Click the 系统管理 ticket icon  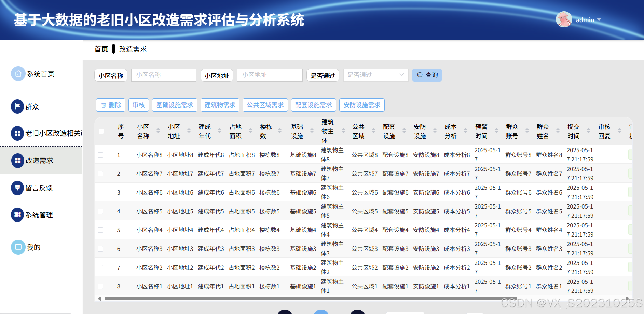17,215
